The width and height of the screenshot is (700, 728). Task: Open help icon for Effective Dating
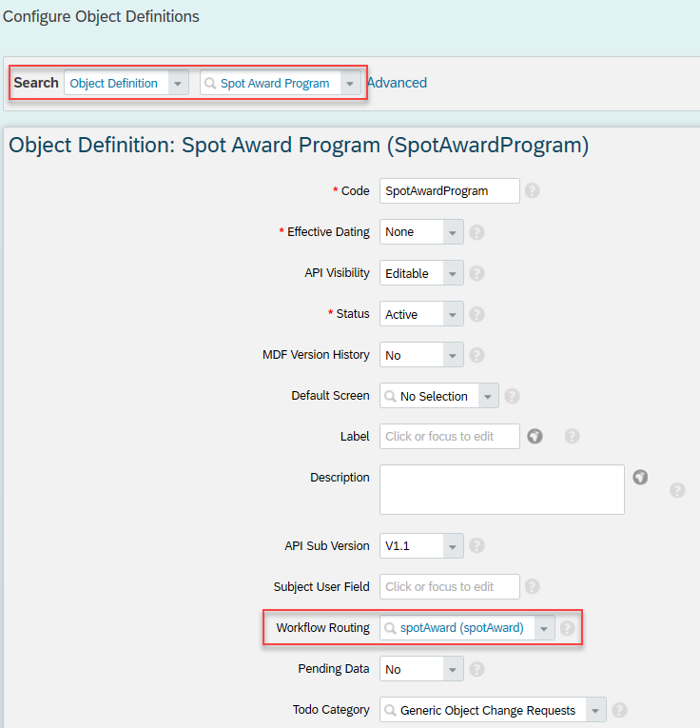click(476, 231)
